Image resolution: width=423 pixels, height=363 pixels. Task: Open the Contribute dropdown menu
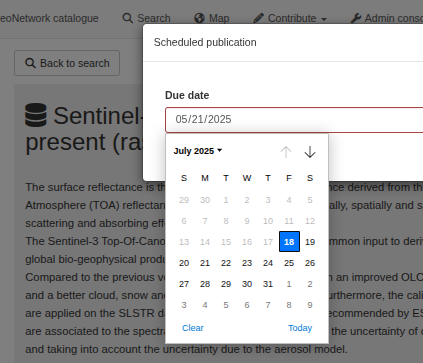click(x=290, y=18)
